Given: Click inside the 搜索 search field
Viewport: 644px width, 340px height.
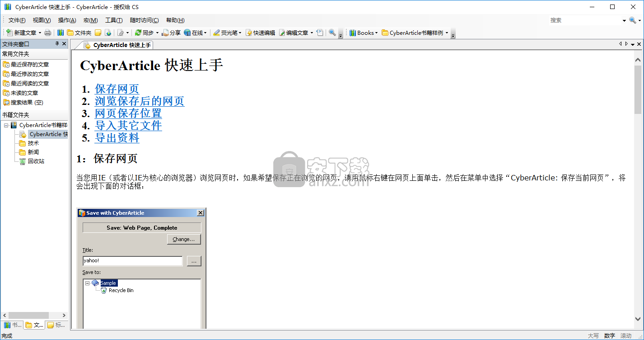Looking at the screenshot, I should coord(585,20).
